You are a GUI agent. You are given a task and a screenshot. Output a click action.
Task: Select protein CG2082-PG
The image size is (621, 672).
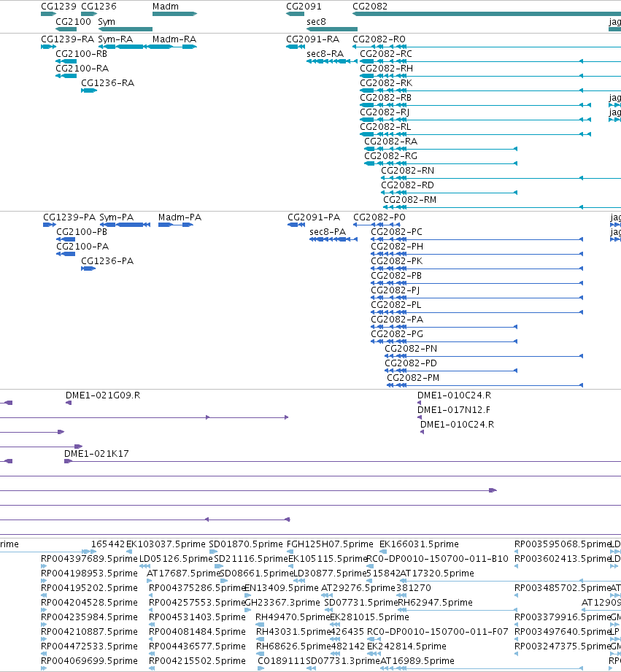pyautogui.click(x=397, y=334)
